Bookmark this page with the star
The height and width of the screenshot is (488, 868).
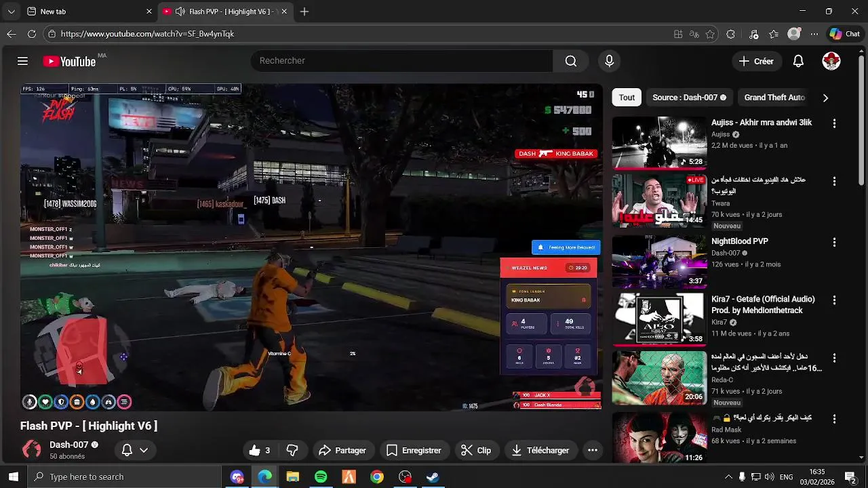(x=710, y=34)
